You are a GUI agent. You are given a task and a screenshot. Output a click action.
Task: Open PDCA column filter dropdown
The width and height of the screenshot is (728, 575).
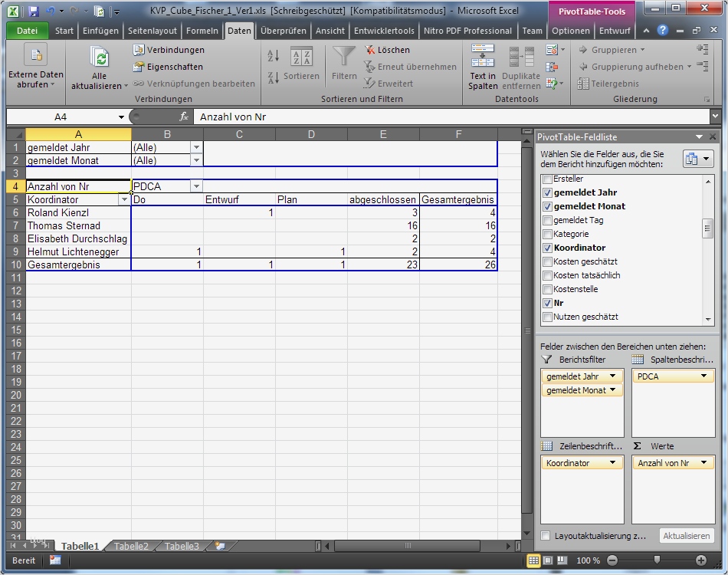tap(196, 187)
